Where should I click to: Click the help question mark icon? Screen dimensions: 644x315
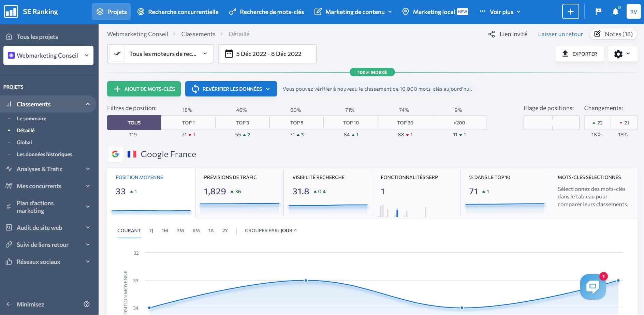(x=87, y=304)
